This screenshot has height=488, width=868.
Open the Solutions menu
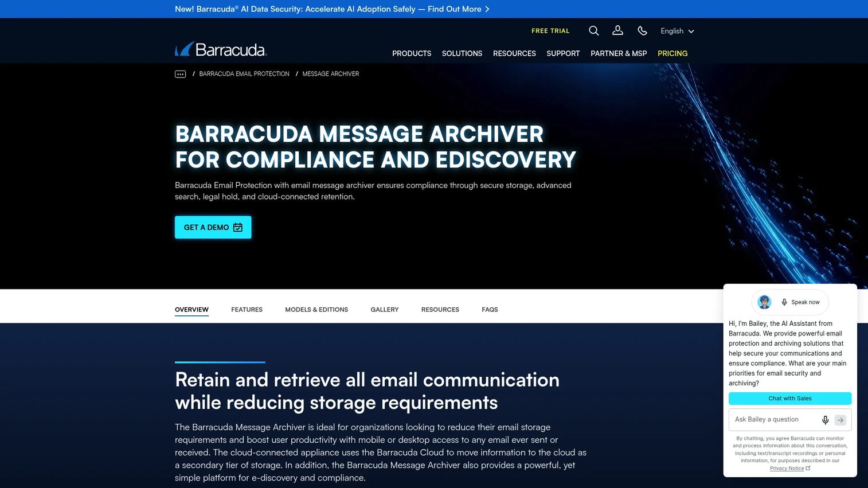pyautogui.click(x=462, y=53)
